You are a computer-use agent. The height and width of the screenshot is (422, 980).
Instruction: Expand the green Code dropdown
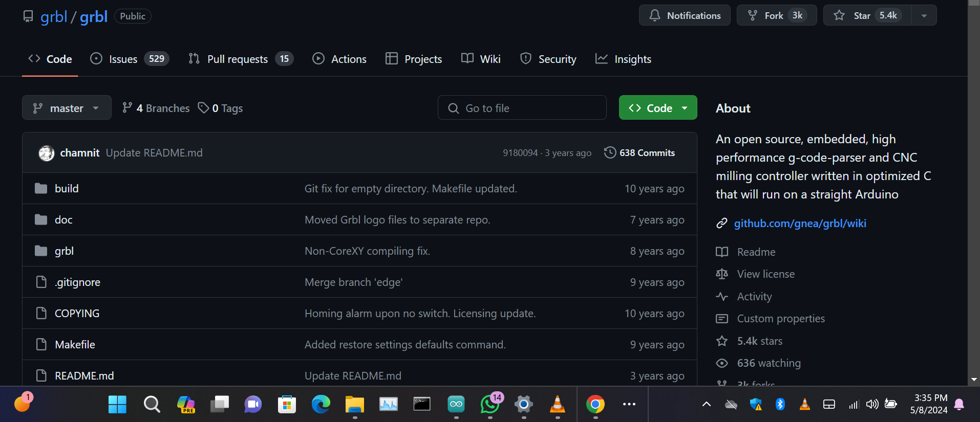658,108
